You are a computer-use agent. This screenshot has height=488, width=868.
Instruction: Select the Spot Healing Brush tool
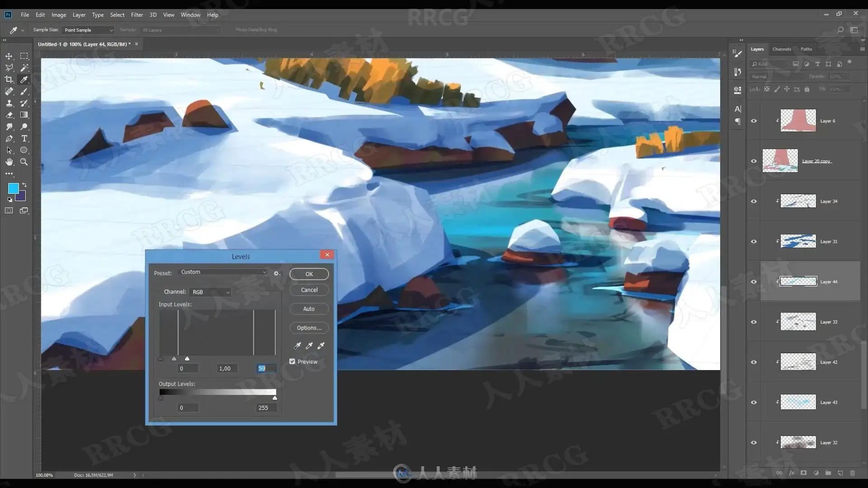click(x=9, y=91)
